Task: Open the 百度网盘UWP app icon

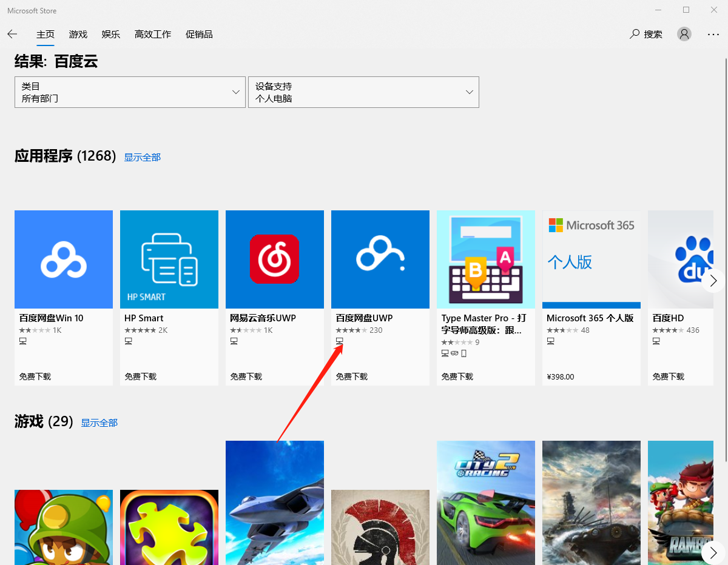Action: click(380, 259)
